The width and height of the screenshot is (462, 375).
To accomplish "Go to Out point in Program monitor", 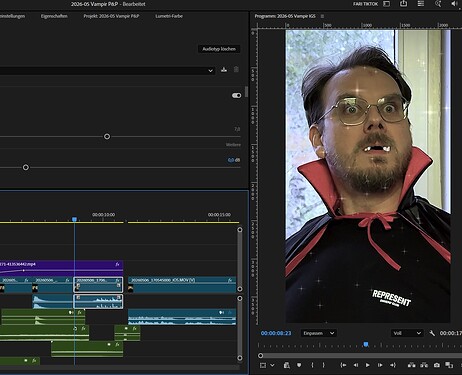I will (x=393, y=365).
